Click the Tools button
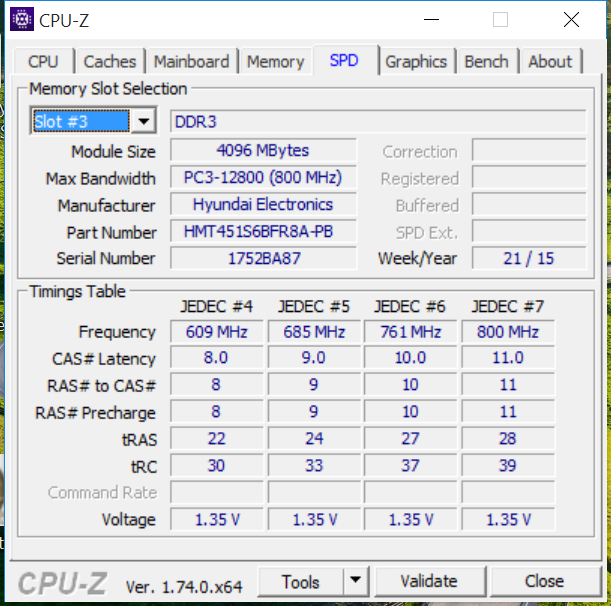611x606 pixels. pos(300,581)
